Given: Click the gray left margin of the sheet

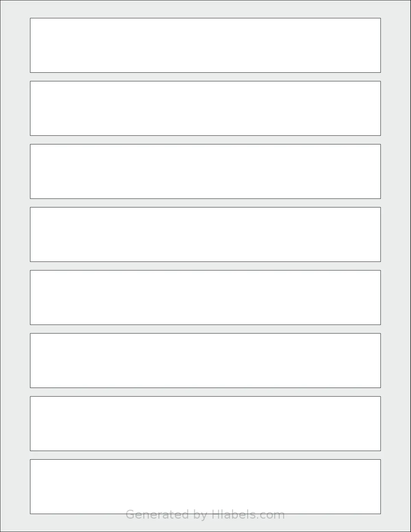Looking at the screenshot, I should pyautogui.click(x=15, y=266).
